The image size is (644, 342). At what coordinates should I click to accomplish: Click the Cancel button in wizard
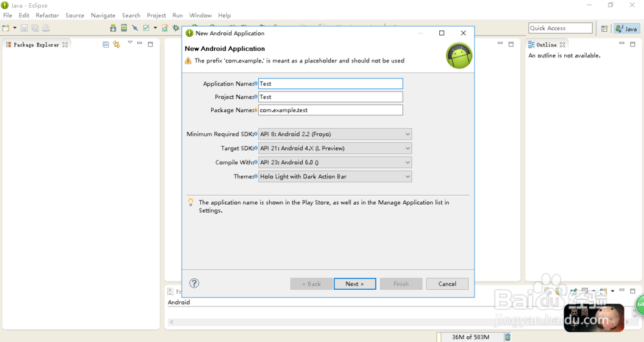coord(448,283)
